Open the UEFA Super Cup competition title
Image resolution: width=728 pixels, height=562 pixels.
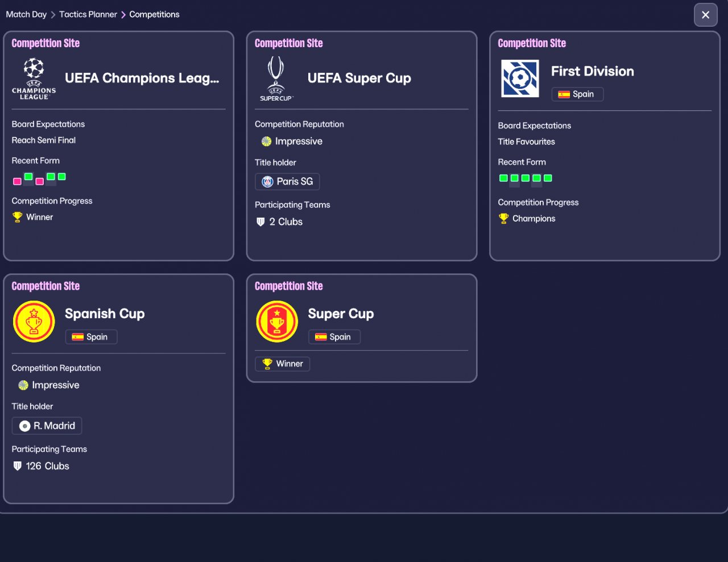[x=359, y=78]
